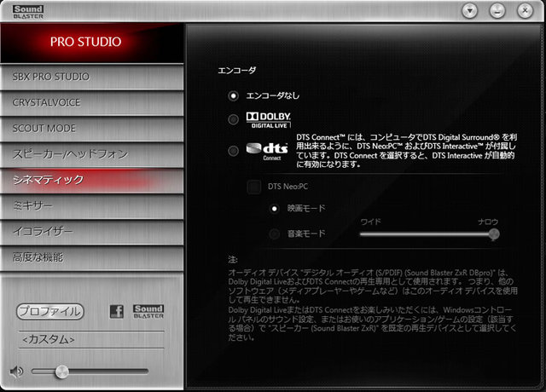Choose the 音楽モード radio button
The height and width of the screenshot is (392, 546).
coord(275,234)
